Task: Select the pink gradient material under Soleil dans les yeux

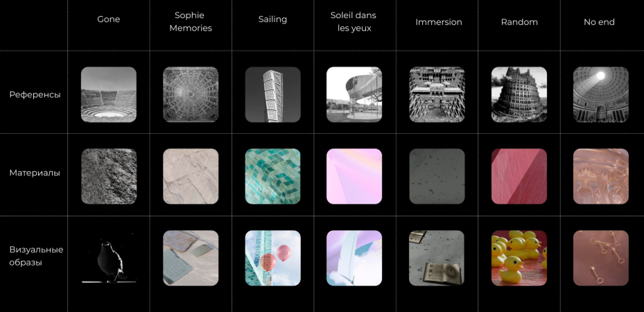Action: 354,177
